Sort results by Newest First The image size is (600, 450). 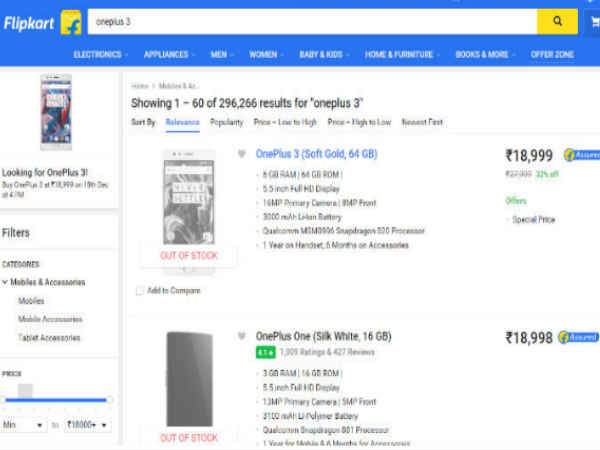(423, 122)
